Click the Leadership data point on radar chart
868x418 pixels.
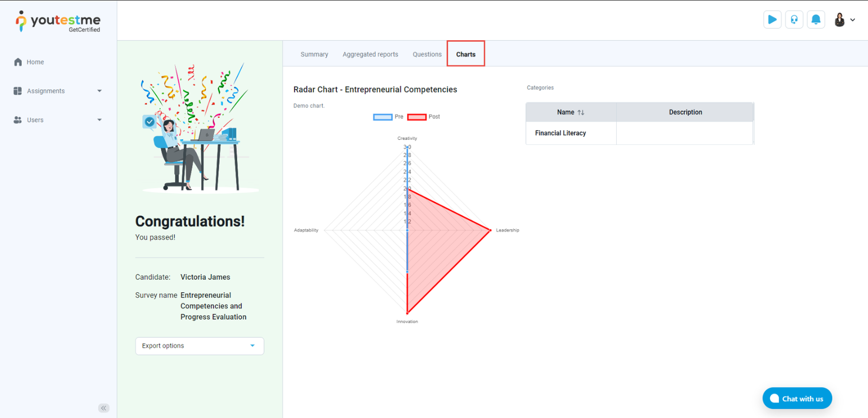tap(490, 230)
